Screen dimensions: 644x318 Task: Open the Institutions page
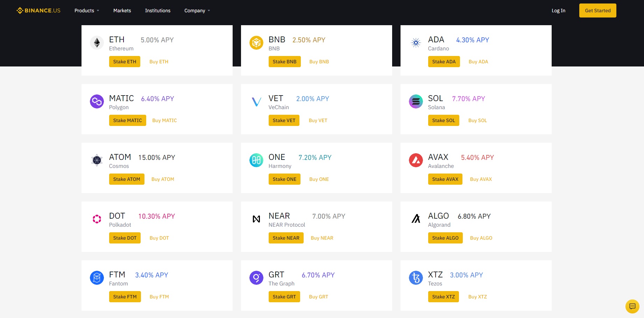point(158,10)
